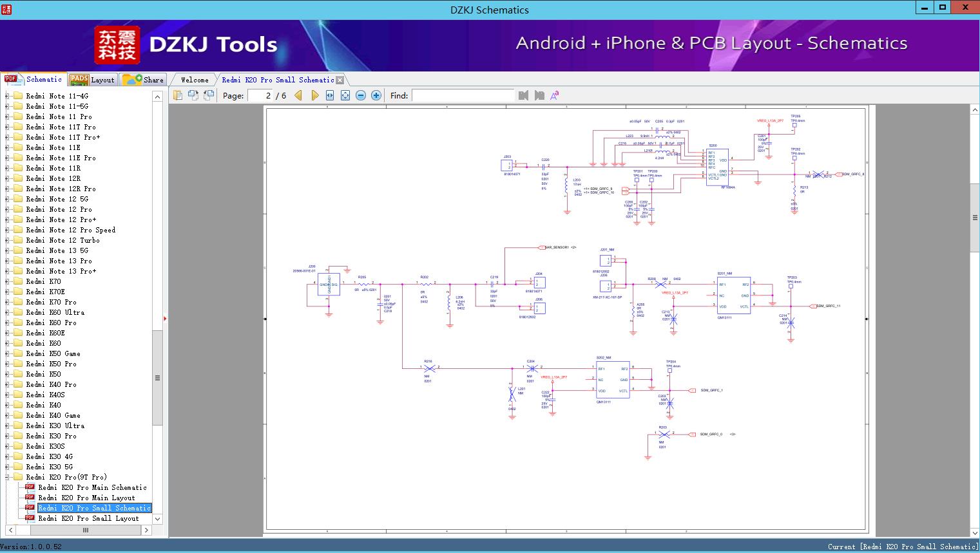Click the tree panel vertical scrollbar thumb
980x553 pixels.
pyautogui.click(x=157, y=377)
